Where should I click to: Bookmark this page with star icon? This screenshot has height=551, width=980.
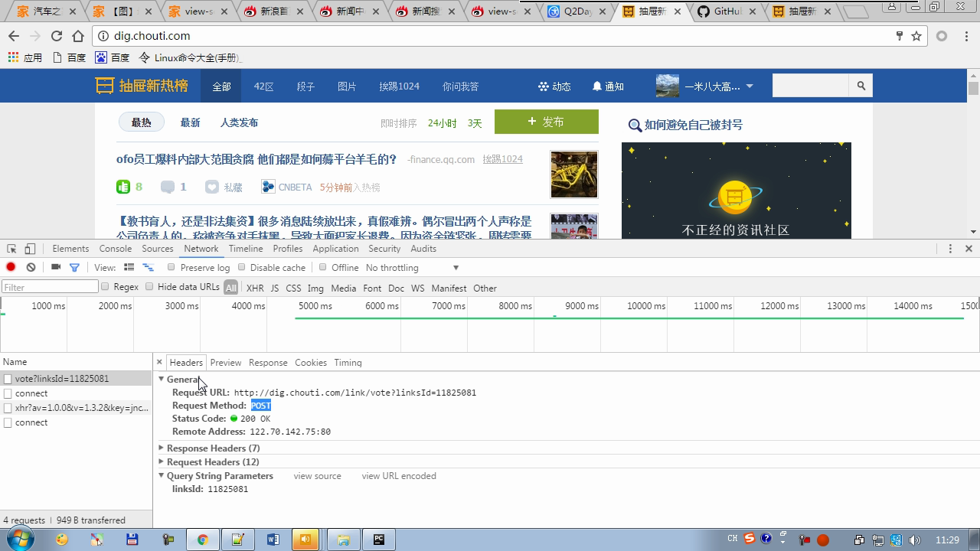[x=916, y=36]
